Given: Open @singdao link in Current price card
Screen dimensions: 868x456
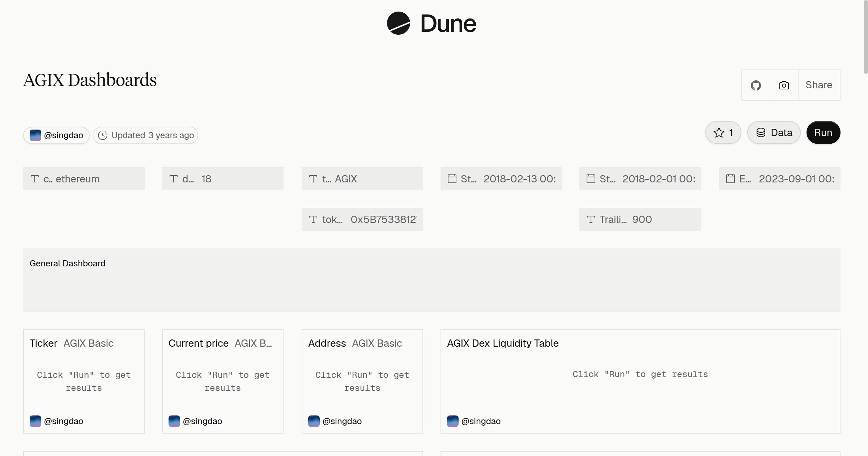Looking at the screenshot, I should point(203,421).
